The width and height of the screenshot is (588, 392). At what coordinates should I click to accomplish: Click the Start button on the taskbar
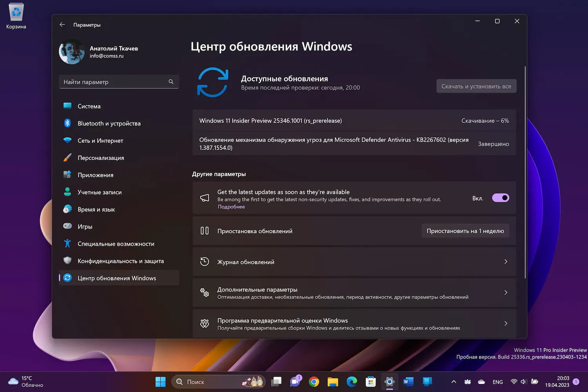pyautogui.click(x=160, y=381)
